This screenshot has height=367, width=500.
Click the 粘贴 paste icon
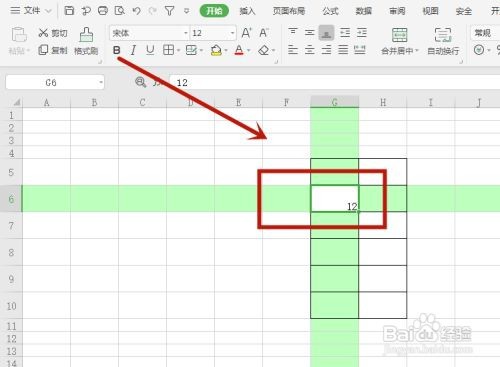coord(19,35)
